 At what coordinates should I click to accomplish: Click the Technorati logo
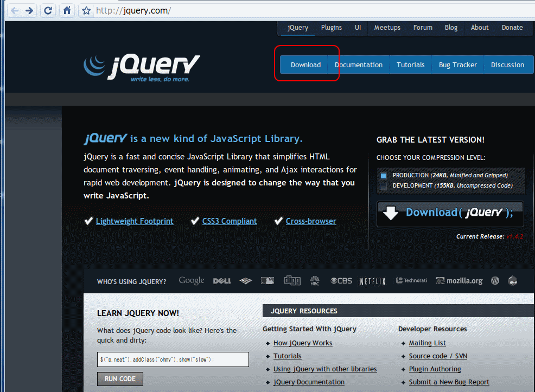point(411,280)
